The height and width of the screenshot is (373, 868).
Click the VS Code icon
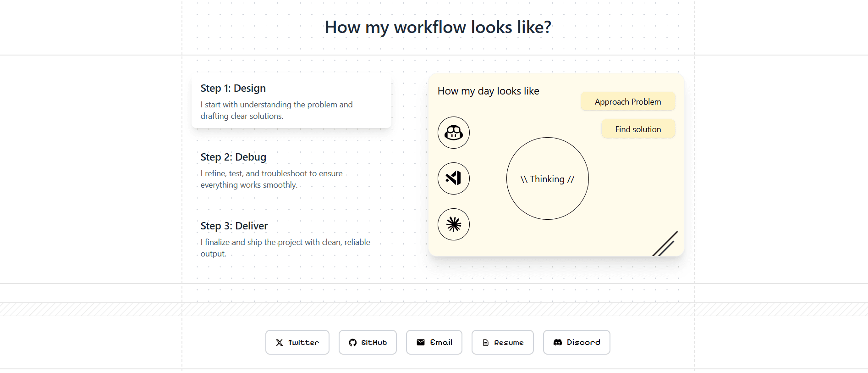coord(453,178)
